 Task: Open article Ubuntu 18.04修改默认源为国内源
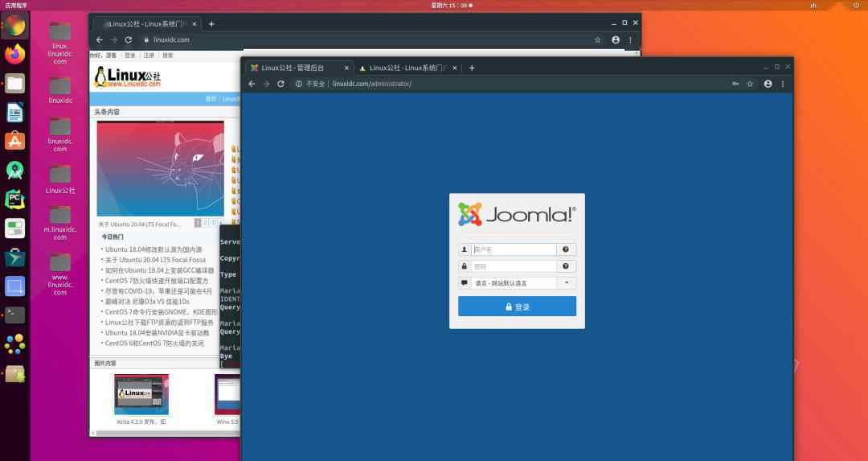[154, 249]
